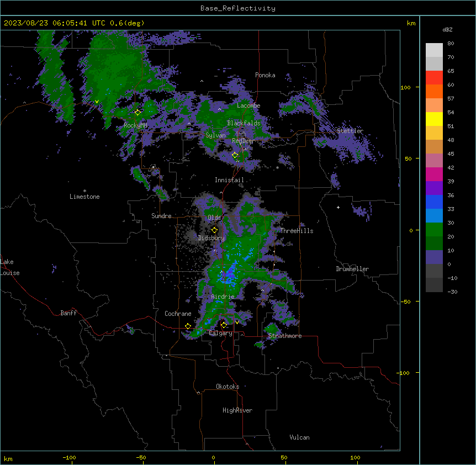The width and height of the screenshot is (476, 465).
Task: Click the Drumheller town label
Action: point(352,269)
